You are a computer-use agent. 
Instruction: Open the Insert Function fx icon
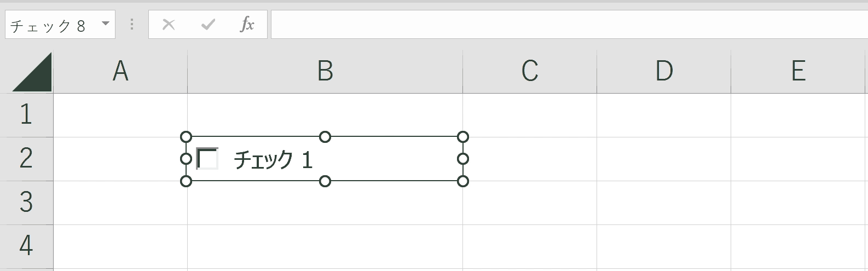pos(247,24)
